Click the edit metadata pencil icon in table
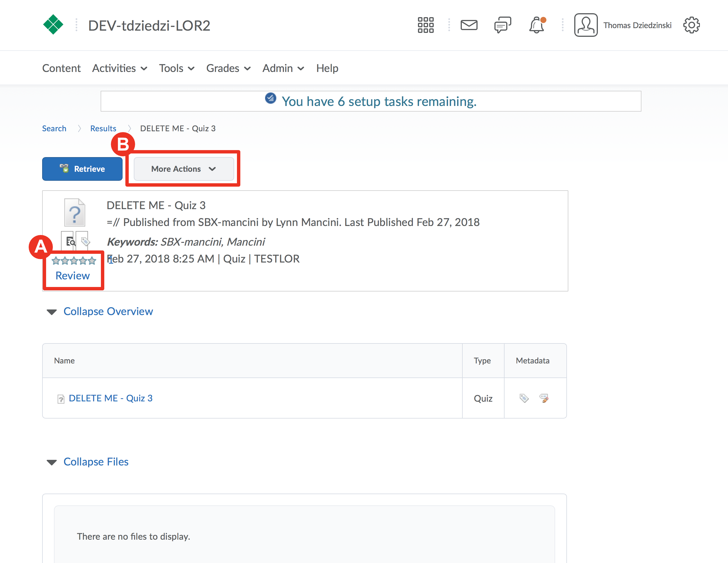728x563 pixels. point(544,398)
